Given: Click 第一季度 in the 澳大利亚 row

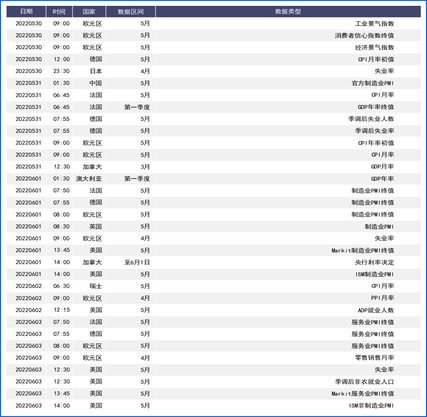Looking at the screenshot, I should click(x=137, y=179).
